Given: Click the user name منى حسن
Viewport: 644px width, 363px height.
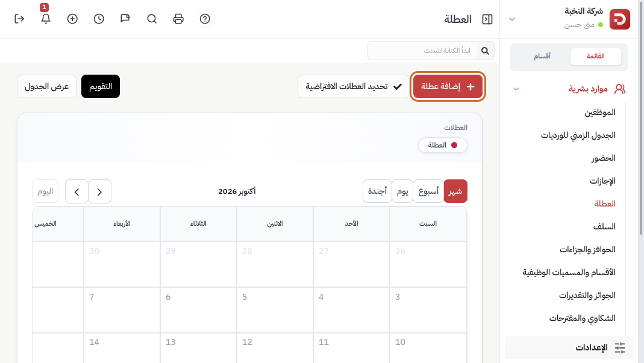Looking at the screenshot, I should click(579, 25).
